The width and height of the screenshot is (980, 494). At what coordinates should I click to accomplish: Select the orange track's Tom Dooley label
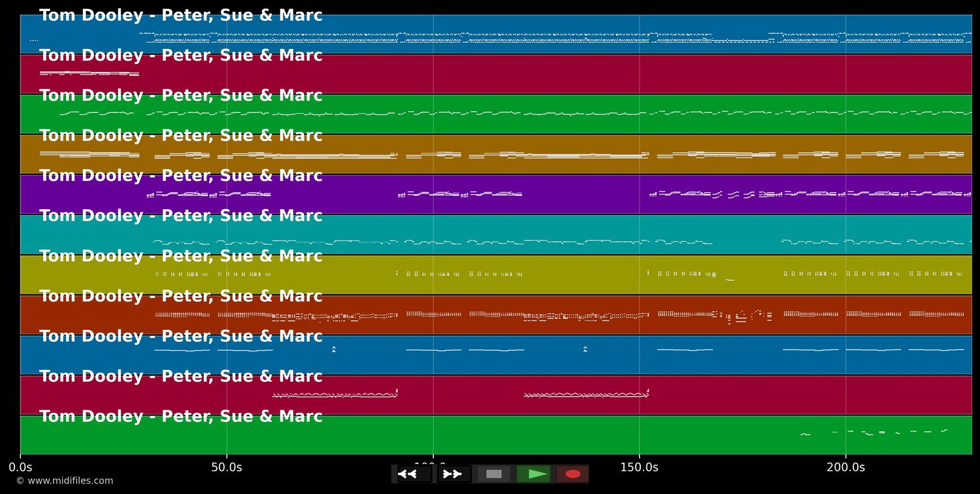pyautogui.click(x=181, y=136)
